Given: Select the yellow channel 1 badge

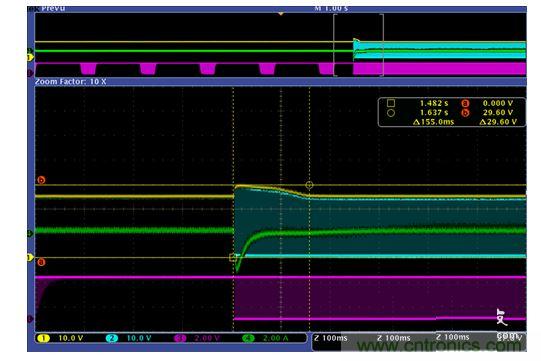Looking at the screenshot, I should point(43,338).
